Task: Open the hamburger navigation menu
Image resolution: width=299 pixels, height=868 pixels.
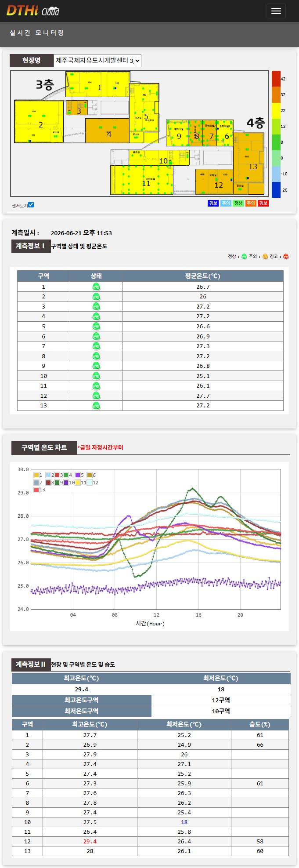Action: 276,11
